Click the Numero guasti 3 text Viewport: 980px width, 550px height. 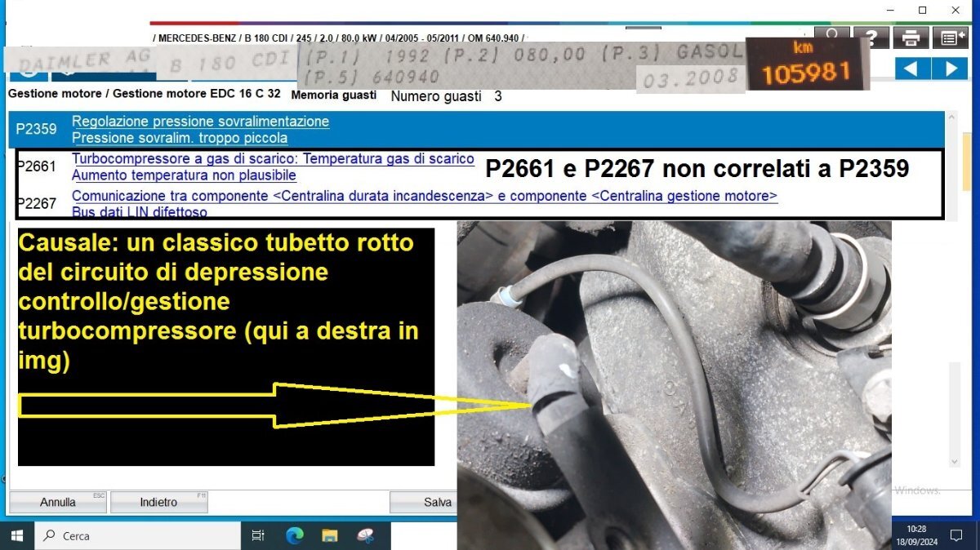click(x=446, y=96)
